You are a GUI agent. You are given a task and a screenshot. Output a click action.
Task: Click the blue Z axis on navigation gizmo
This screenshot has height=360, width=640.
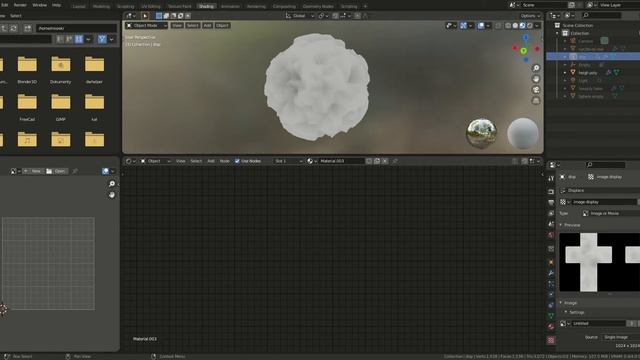point(526,38)
